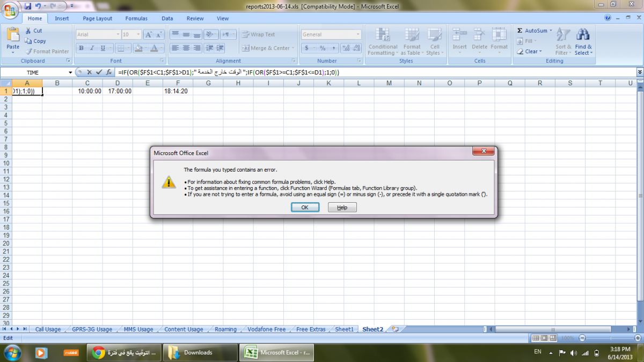Confirm formula with Enter checkmark
Viewport: 644px width, 362px height.
coord(98,72)
